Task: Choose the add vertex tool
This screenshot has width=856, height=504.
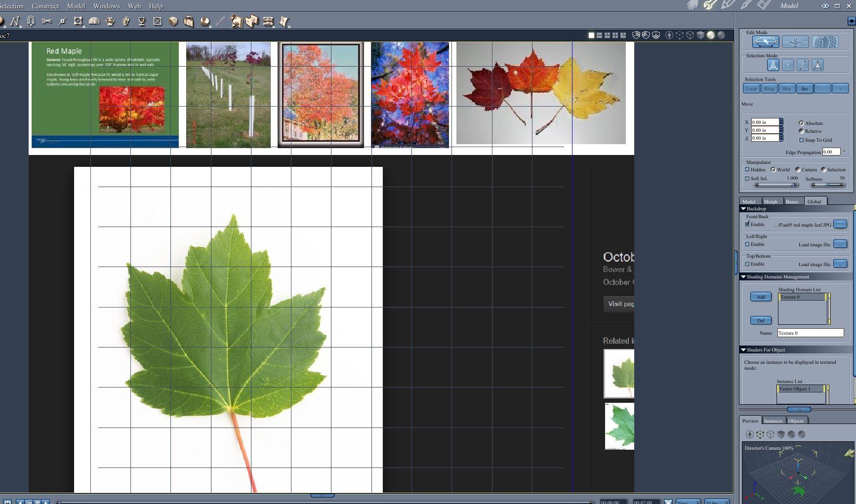Action: (x=62, y=21)
